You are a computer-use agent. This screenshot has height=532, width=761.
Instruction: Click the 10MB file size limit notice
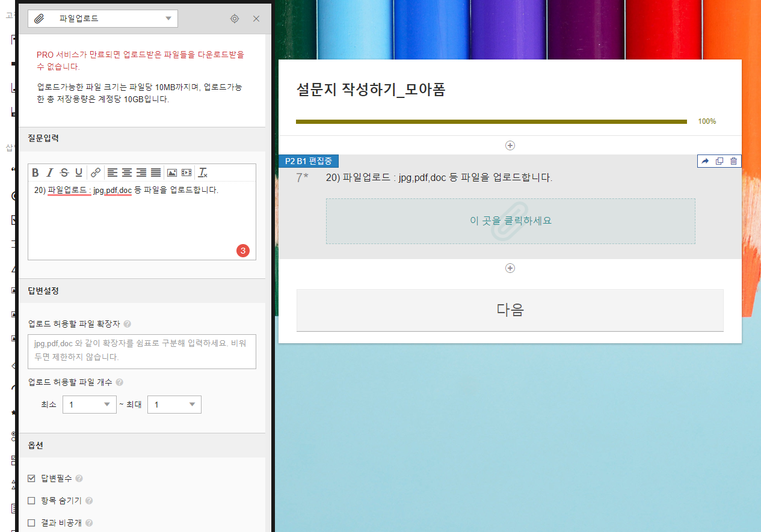pyautogui.click(x=140, y=93)
